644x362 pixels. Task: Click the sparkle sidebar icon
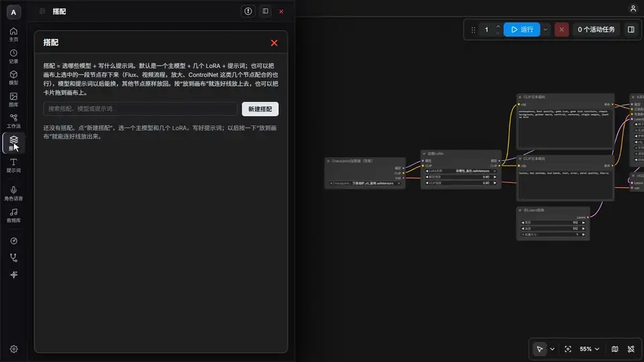[x=13, y=275]
